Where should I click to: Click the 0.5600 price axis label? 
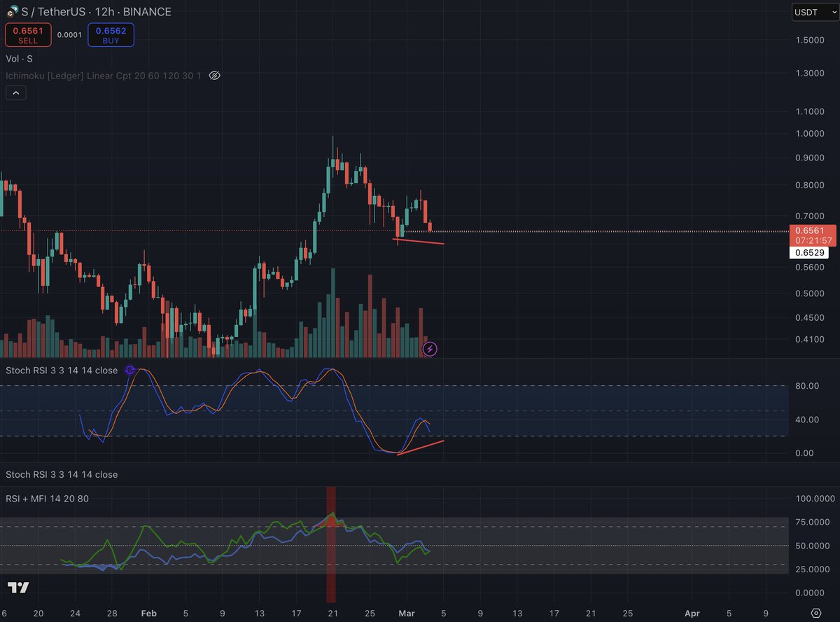(809, 267)
